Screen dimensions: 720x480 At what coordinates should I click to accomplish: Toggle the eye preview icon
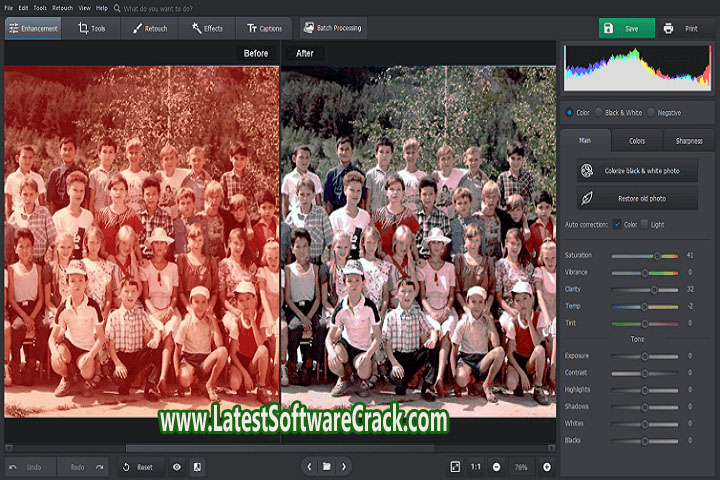click(x=177, y=467)
